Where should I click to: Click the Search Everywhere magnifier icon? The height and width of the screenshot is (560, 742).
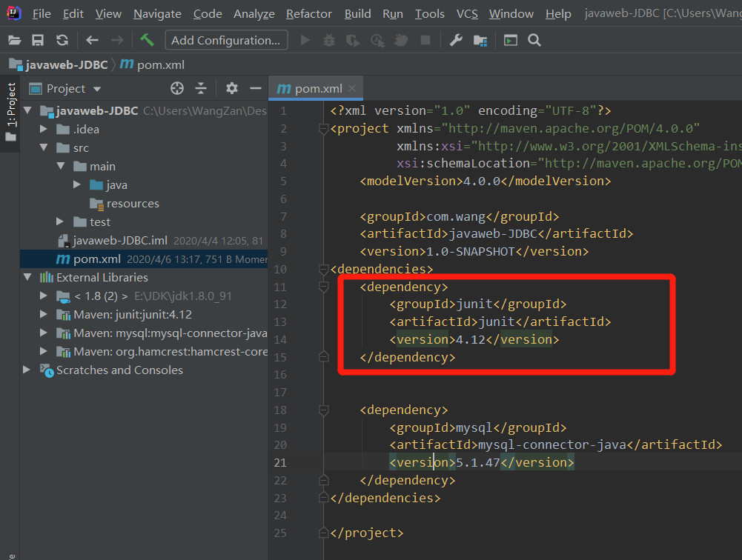pos(534,41)
